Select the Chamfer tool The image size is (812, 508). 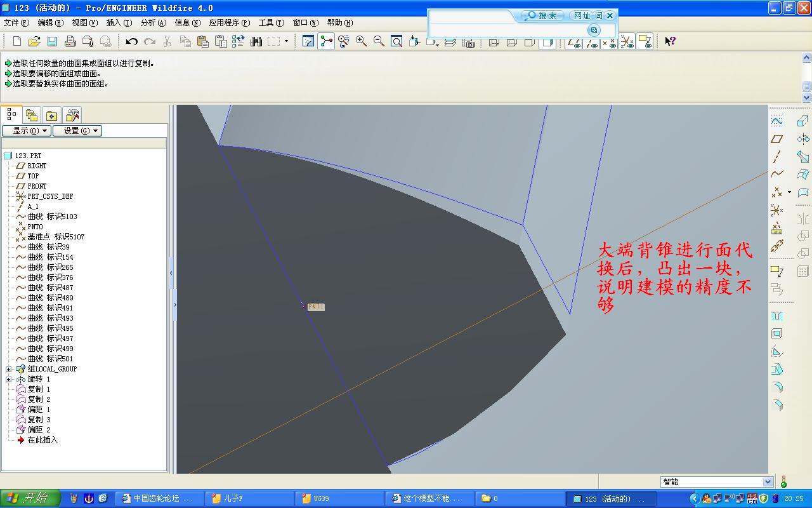pos(776,405)
